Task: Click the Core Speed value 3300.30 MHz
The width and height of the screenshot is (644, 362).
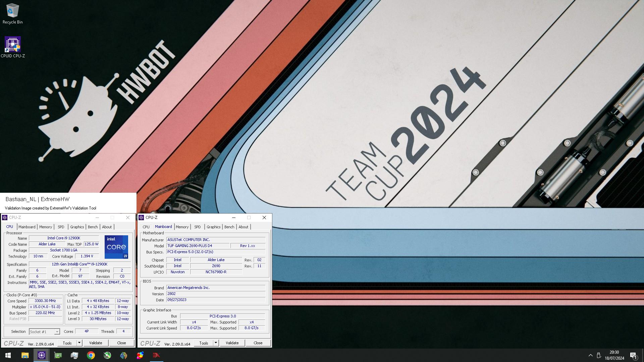Action: coord(45,301)
